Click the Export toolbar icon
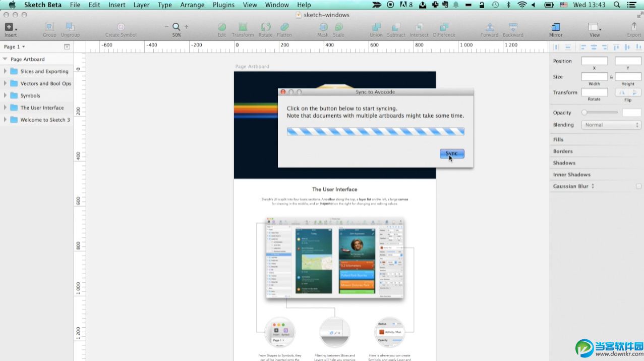 (x=634, y=27)
